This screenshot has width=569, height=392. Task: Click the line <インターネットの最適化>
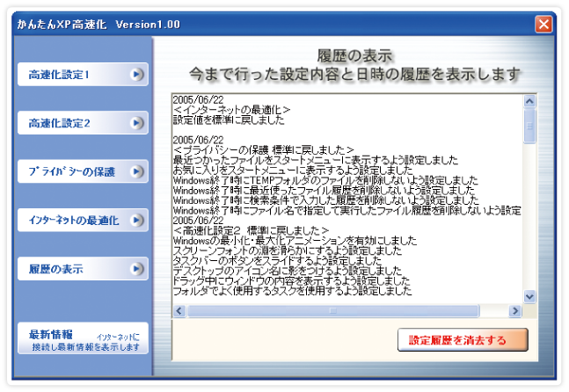point(232,110)
